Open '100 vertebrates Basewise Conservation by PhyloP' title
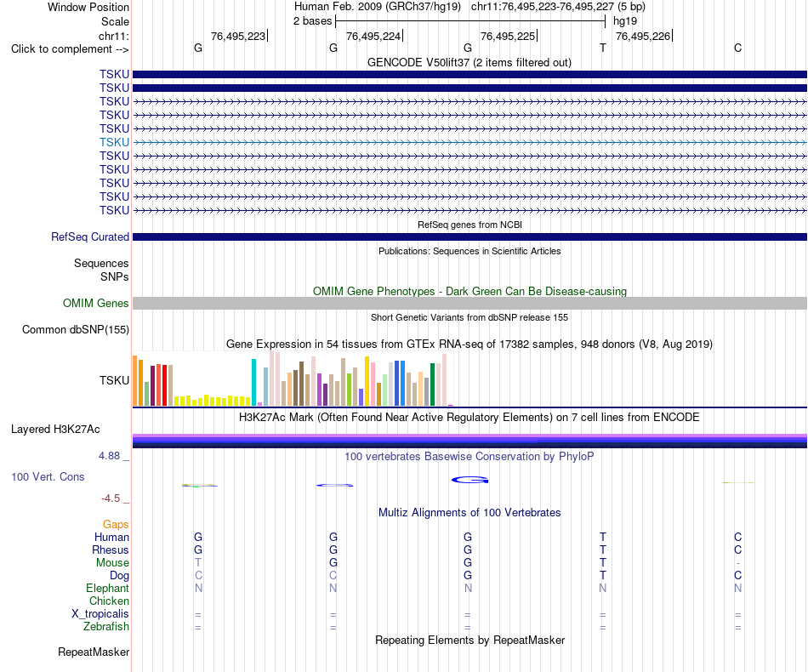The image size is (808, 672). [x=469, y=456]
